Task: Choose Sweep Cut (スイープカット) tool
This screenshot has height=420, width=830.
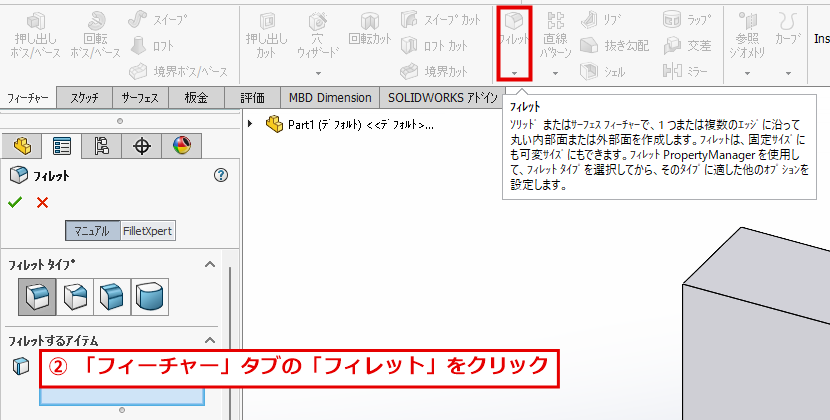Action: click(440, 20)
